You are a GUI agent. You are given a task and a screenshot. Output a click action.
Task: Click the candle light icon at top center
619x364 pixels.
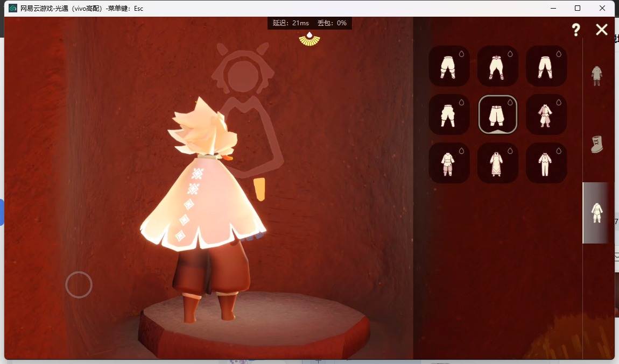point(309,39)
